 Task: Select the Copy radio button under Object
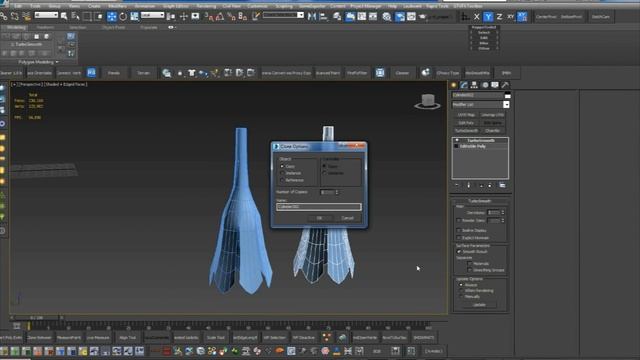[282, 167]
